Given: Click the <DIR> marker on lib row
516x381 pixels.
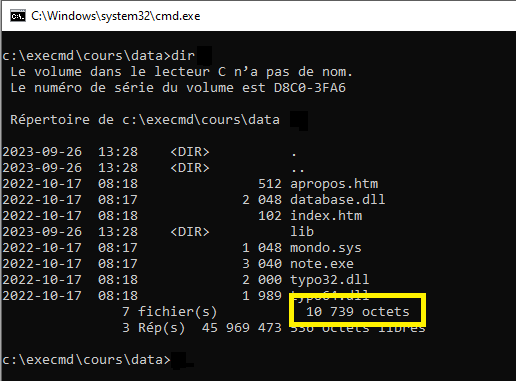Looking at the screenshot, I should click(x=190, y=232).
